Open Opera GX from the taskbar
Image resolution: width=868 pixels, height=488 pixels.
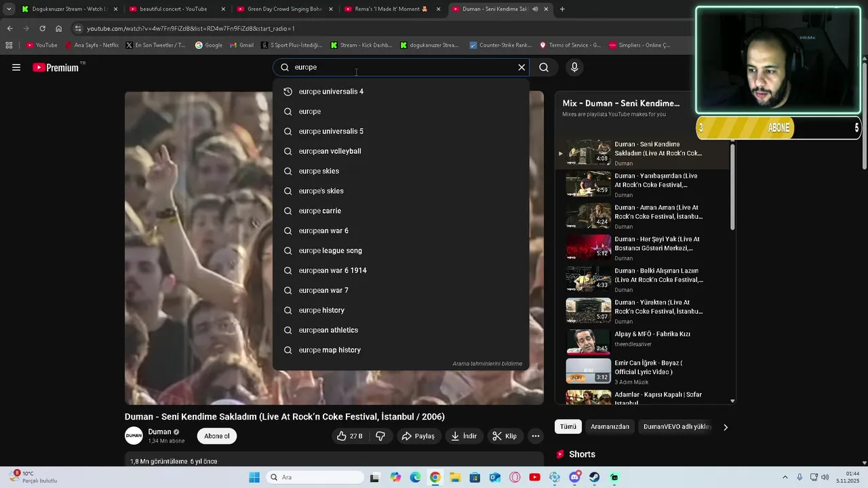coord(515,477)
